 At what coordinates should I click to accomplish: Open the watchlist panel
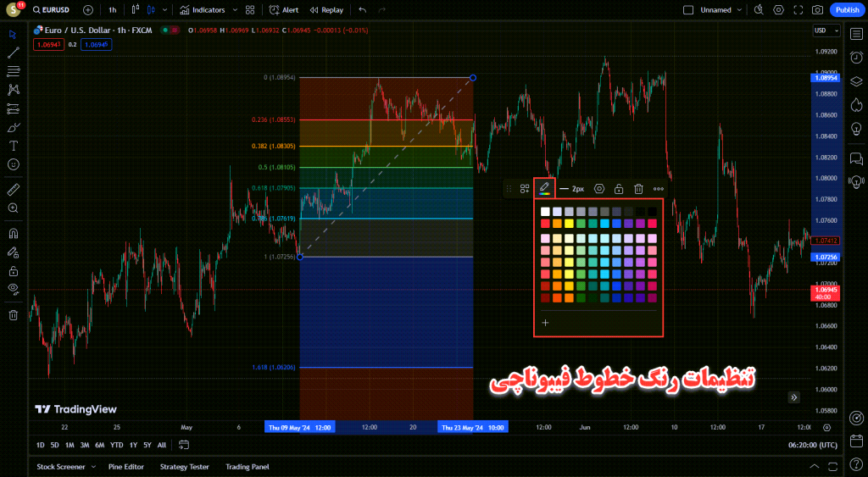(x=856, y=34)
